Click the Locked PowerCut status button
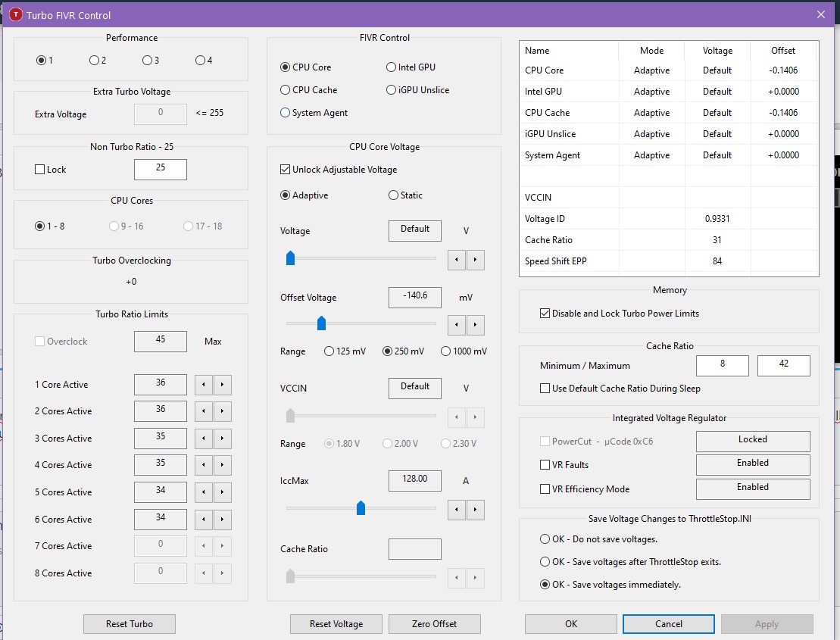 coord(753,442)
